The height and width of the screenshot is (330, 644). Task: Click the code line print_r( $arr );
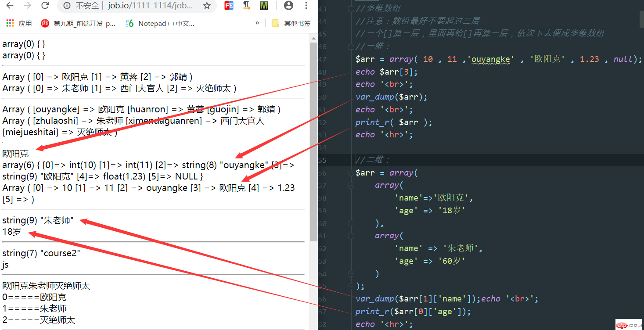(394, 122)
